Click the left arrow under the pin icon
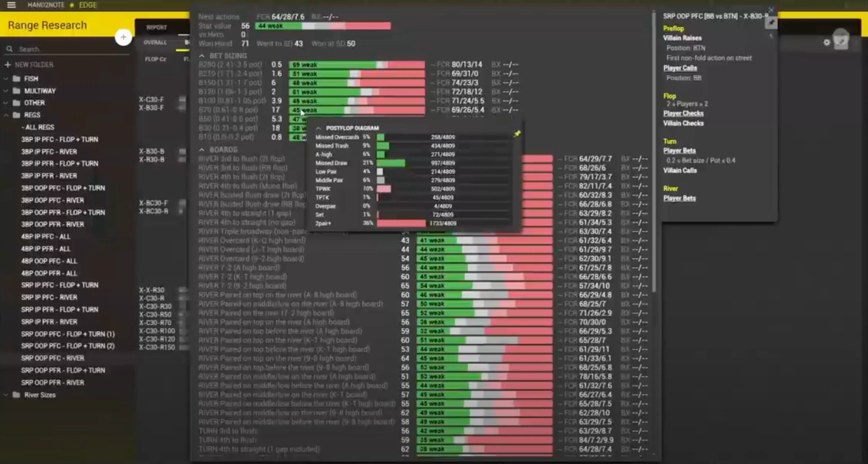868x464 pixels. [x=771, y=36]
